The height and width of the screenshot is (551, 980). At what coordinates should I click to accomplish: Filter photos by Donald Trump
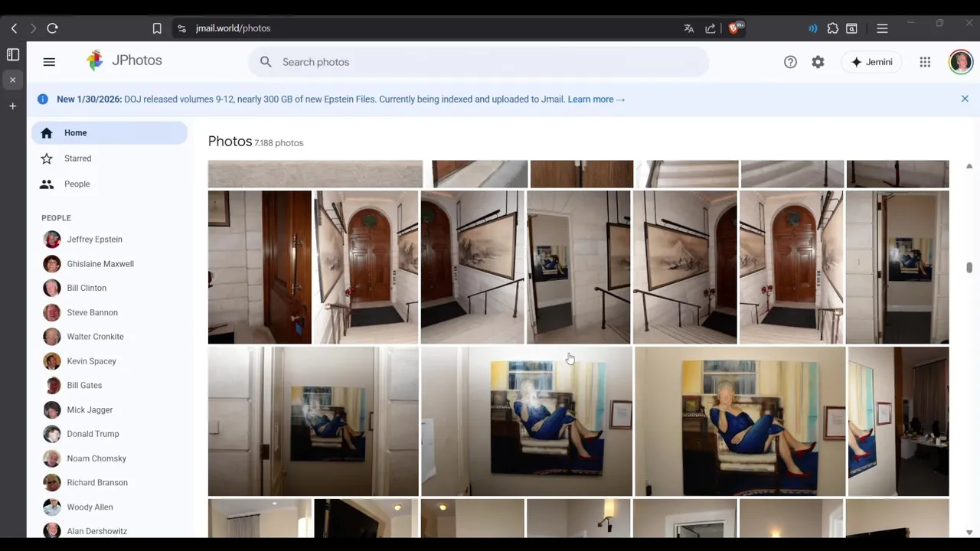tap(109, 434)
